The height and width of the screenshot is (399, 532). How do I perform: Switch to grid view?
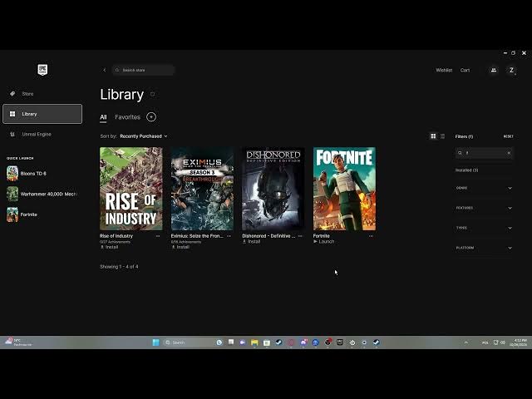[433, 136]
